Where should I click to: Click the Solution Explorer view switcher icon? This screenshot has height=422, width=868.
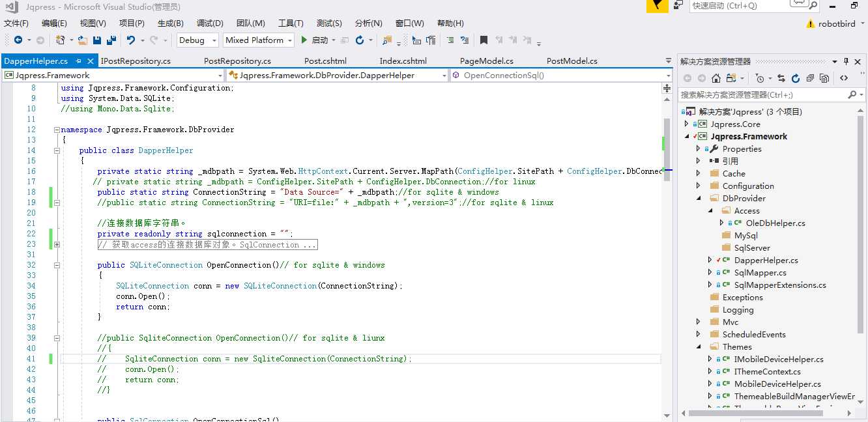coord(731,78)
